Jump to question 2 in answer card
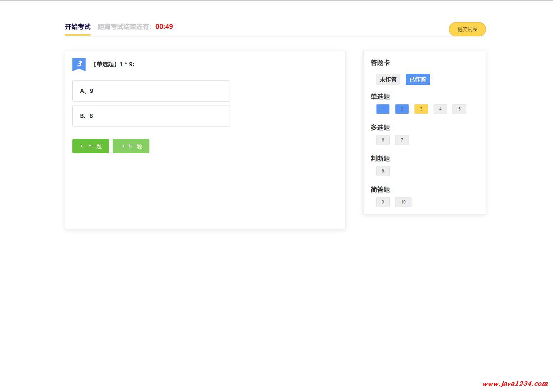553x392 pixels. coord(402,109)
